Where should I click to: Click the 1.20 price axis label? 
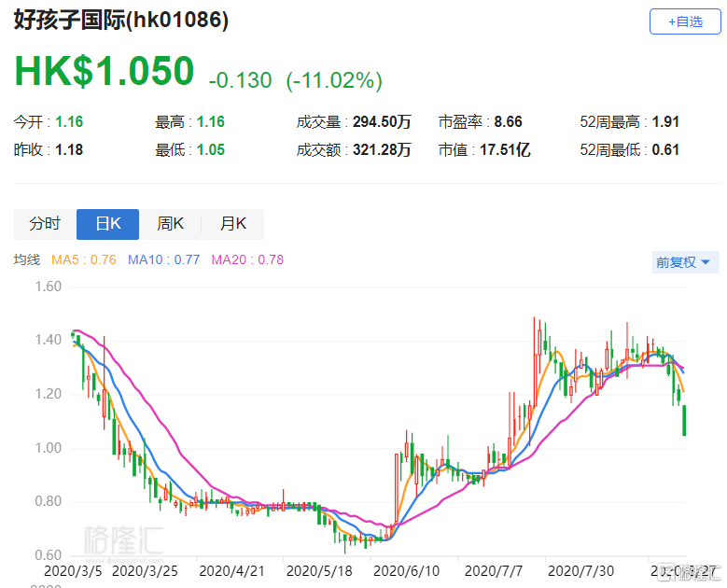click(x=49, y=394)
